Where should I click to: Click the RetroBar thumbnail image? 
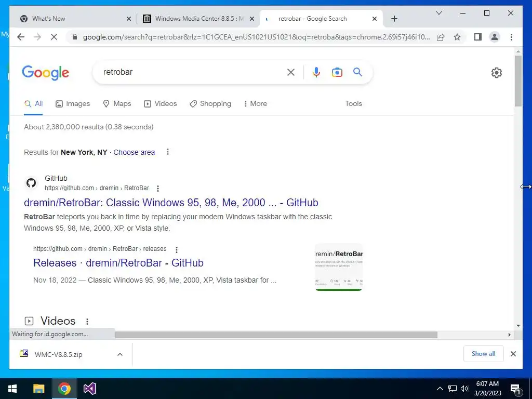pos(339,267)
